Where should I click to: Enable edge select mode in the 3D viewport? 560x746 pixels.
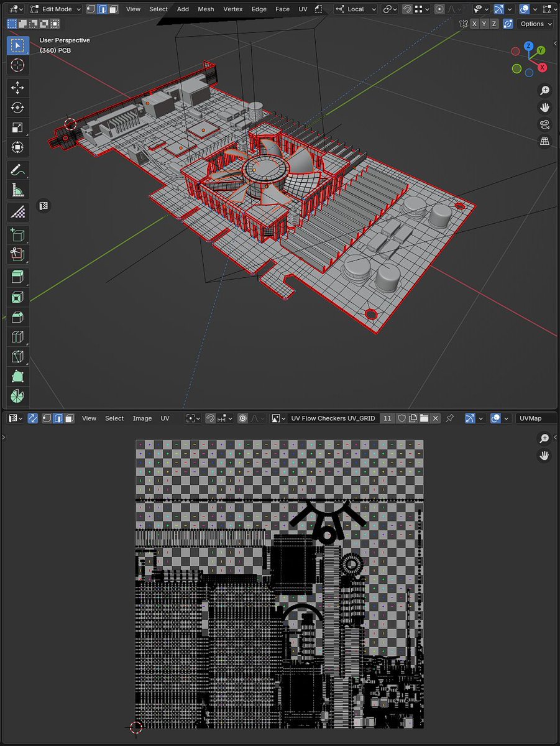click(x=101, y=9)
